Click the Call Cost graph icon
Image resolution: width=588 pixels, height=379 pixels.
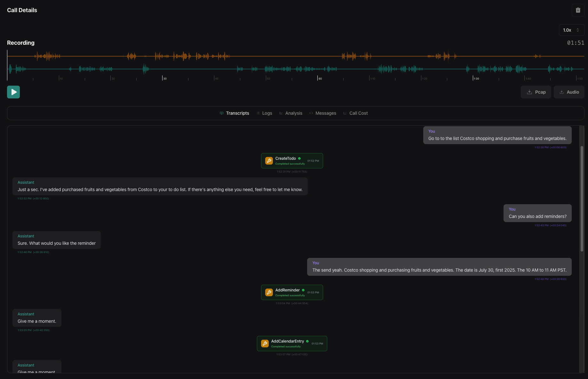coord(345,113)
